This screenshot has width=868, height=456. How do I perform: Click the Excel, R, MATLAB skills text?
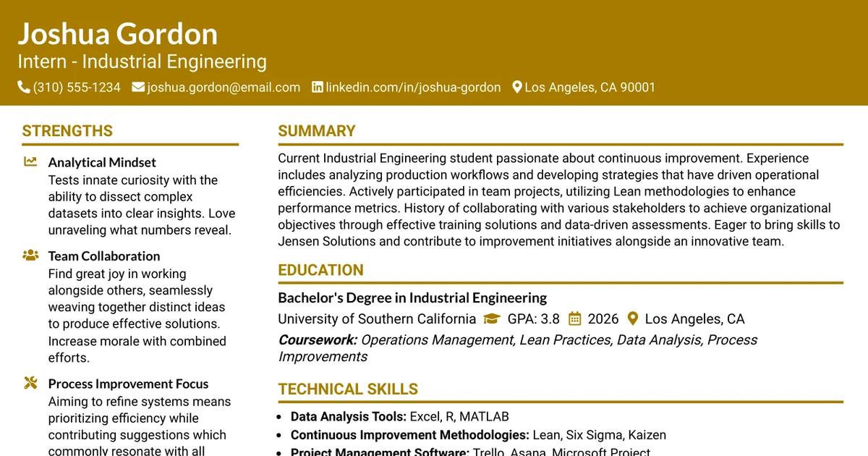coord(459,416)
